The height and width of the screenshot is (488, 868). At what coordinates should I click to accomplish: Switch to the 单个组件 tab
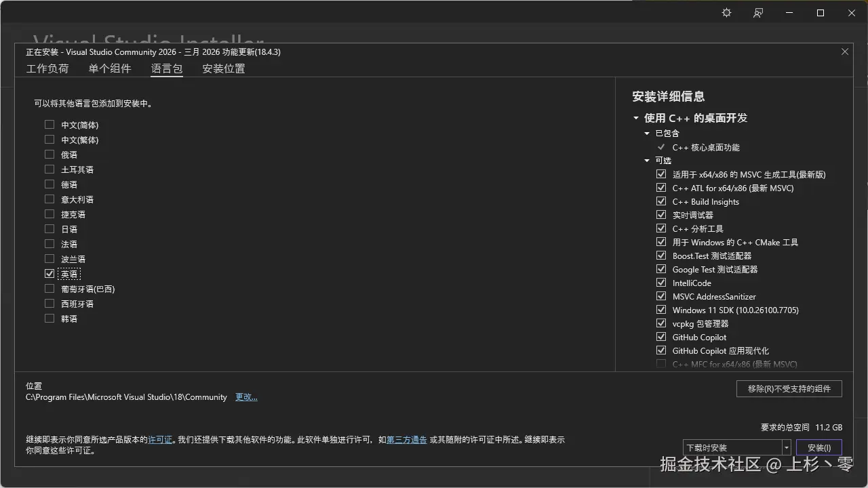point(110,68)
